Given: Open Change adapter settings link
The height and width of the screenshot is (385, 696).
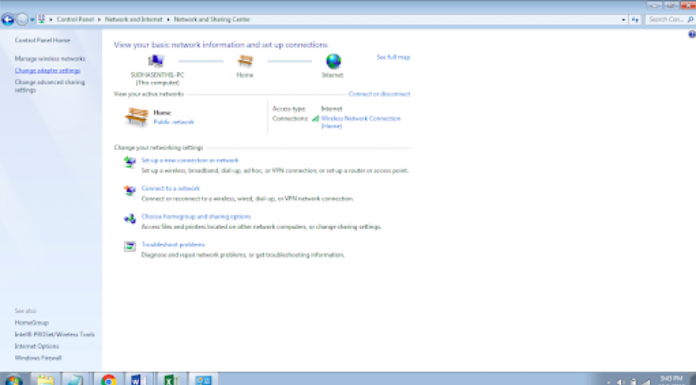Looking at the screenshot, I should pos(47,71).
